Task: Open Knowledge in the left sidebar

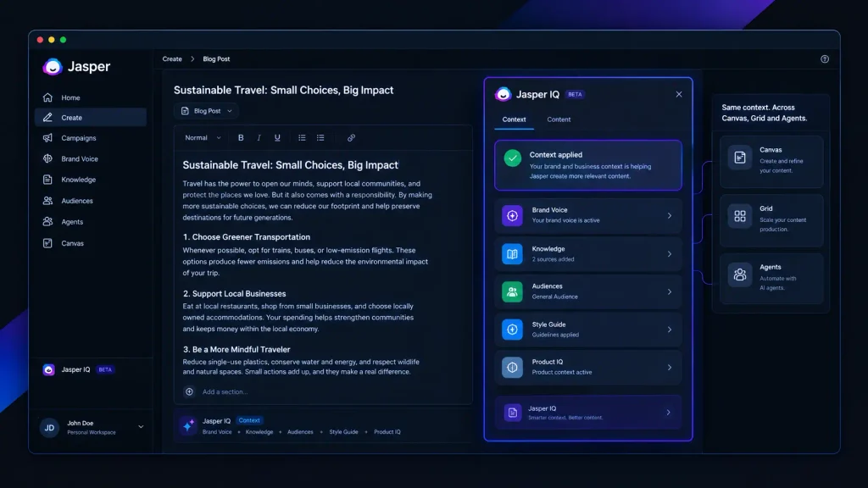Action: click(x=91, y=180)
